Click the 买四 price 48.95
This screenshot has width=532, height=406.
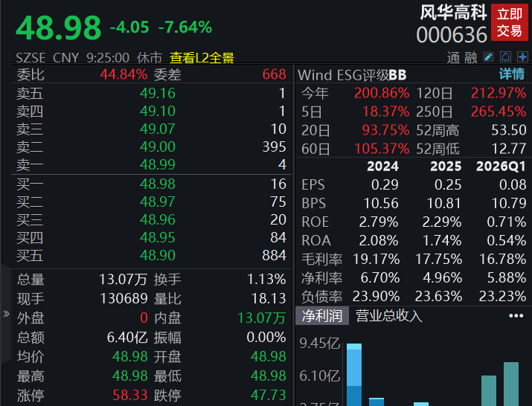pos(158,237)
